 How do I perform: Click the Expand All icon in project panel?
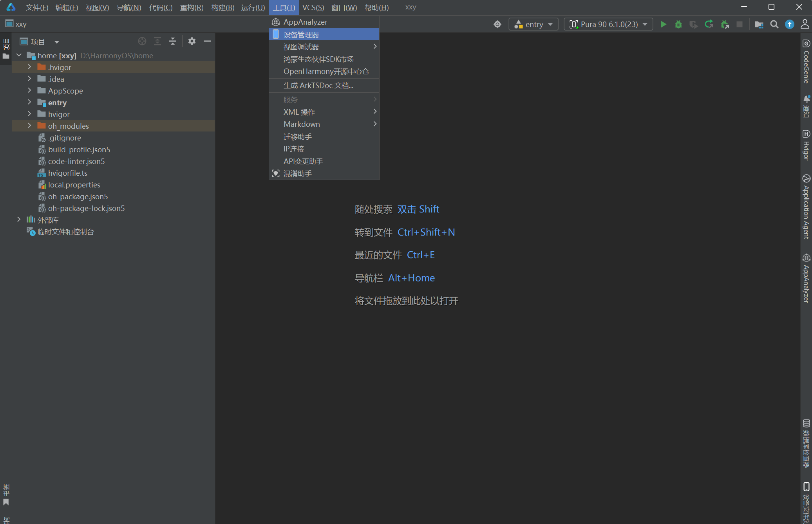point(157,41)
